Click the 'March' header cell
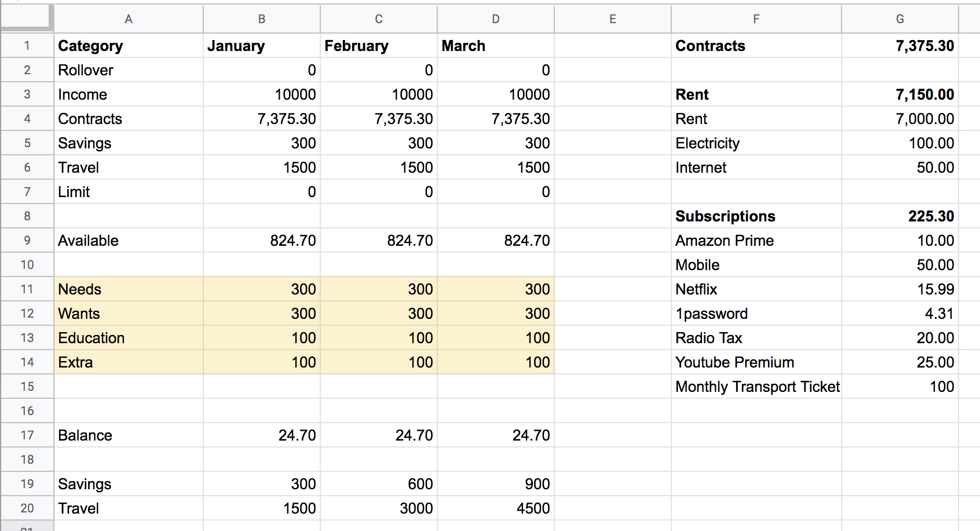980x531 pixels. coord(496,46)
